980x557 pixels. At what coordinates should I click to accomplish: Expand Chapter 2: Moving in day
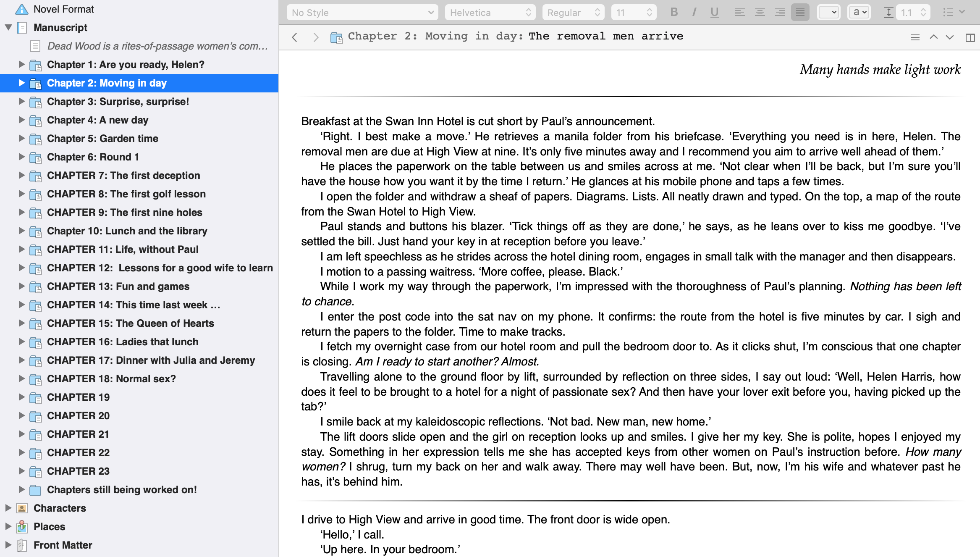click(21, 83)
